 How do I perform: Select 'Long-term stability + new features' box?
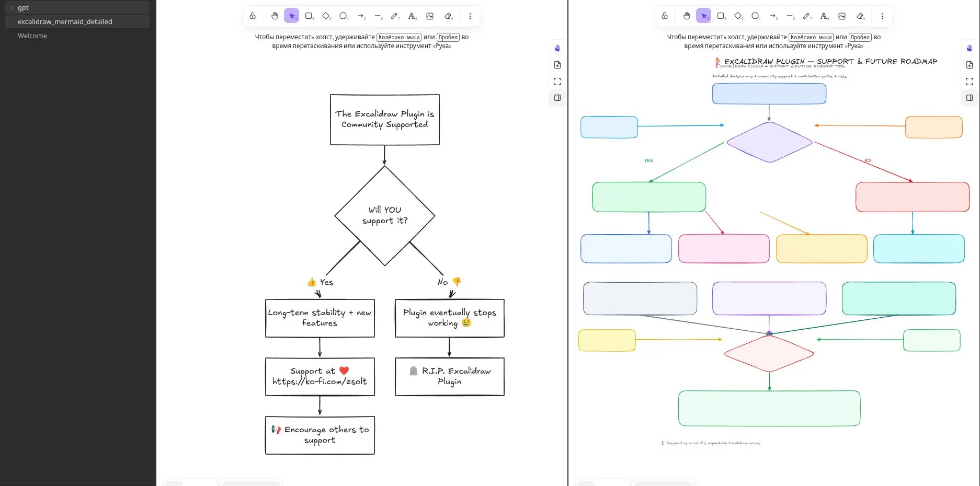click(x=320, y=318)
